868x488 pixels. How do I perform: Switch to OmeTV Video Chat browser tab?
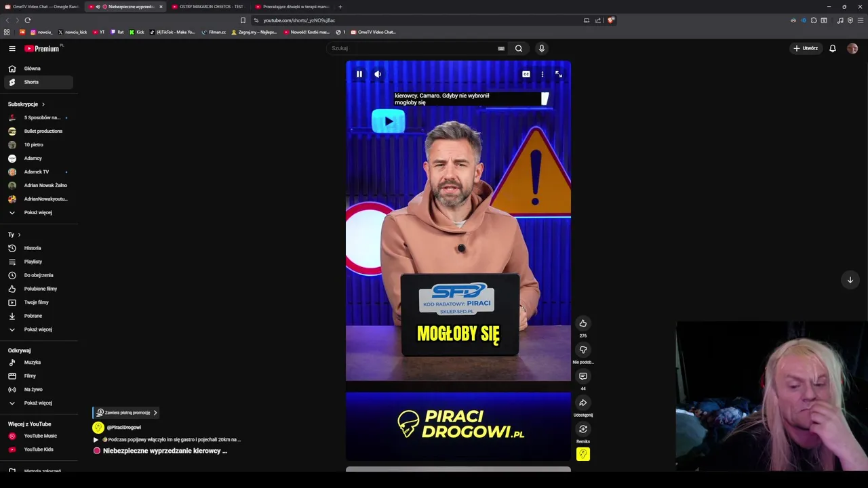pos(41,7)
